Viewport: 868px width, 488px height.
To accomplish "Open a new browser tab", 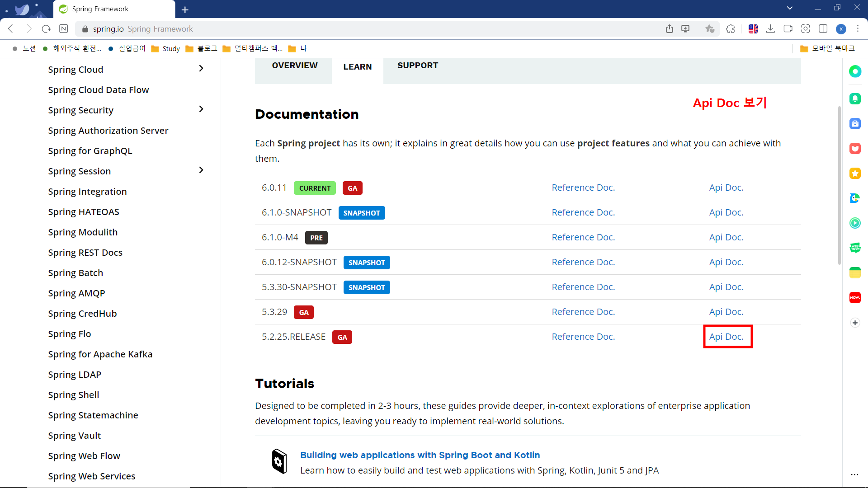I will 185,9.
